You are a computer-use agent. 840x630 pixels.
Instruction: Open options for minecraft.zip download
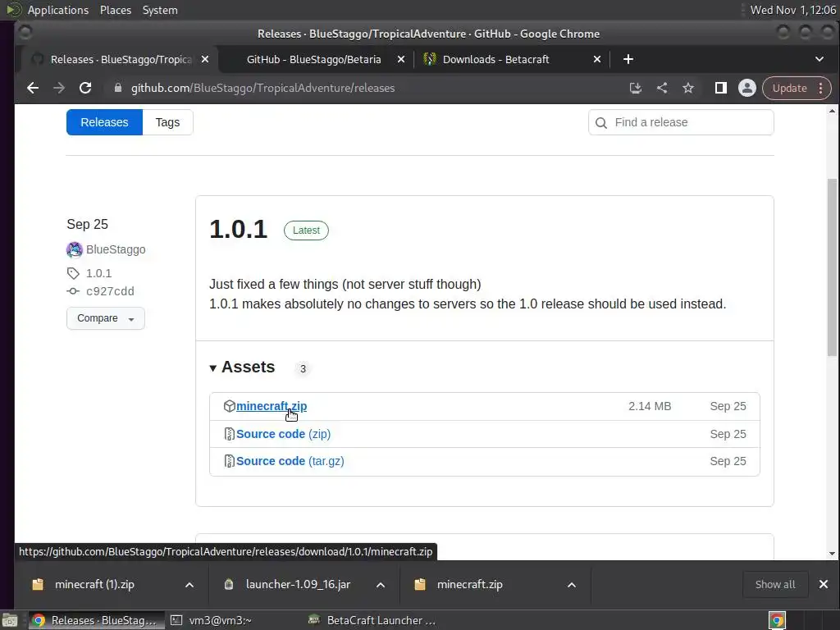pos(572,585)
